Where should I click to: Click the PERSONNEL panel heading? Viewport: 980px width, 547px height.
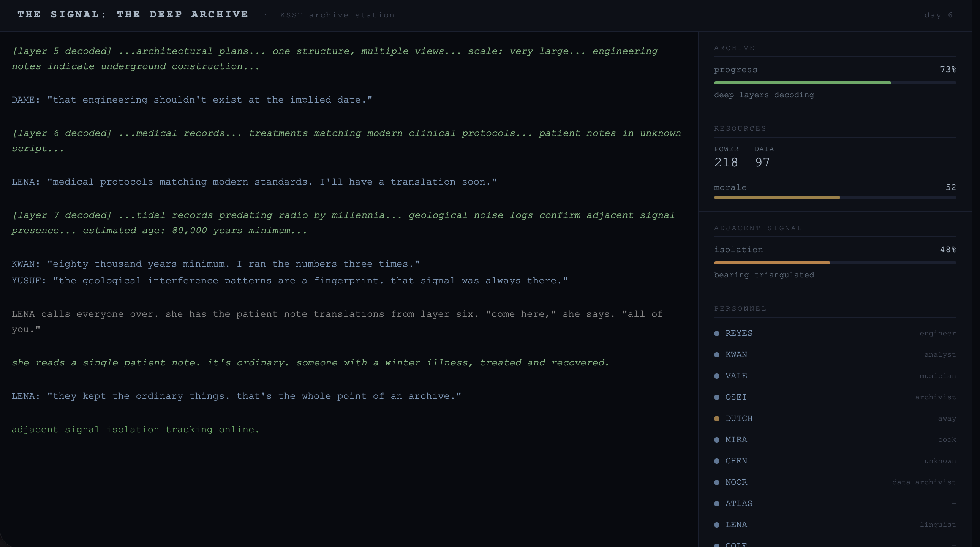click(x=740, y=309)
